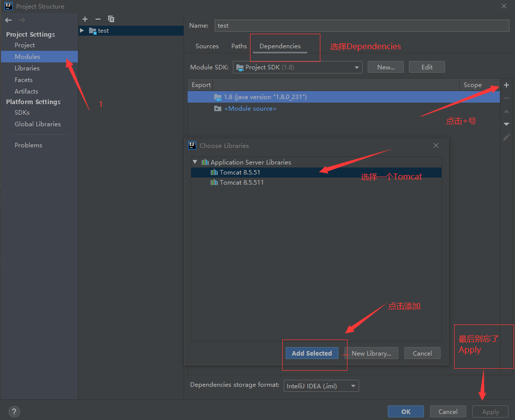Click Add Selected button

(312, 353)
